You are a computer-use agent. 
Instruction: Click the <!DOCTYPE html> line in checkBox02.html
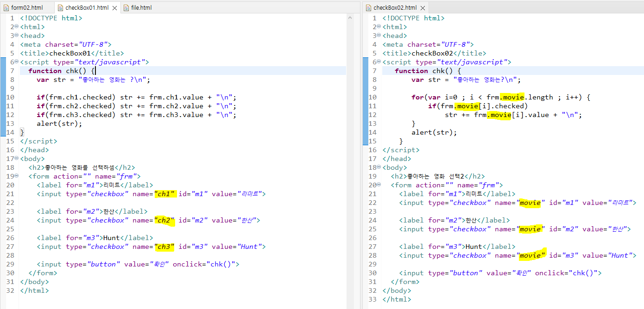pos(413,18)
